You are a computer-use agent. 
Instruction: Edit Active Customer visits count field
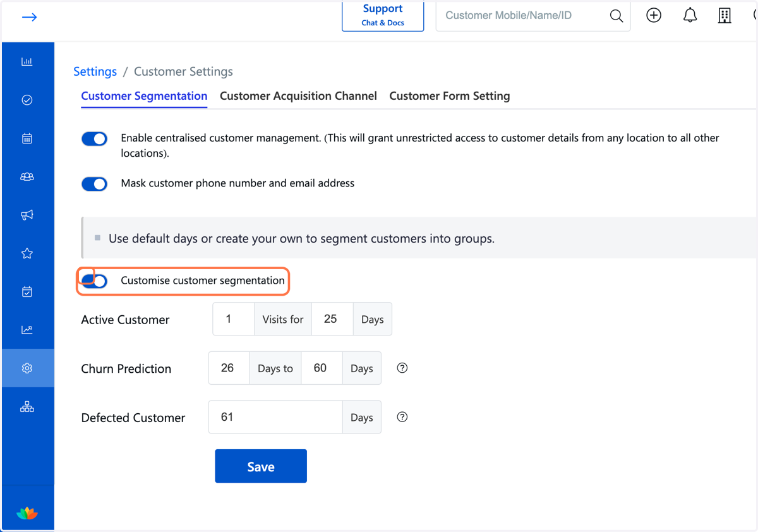234,319
